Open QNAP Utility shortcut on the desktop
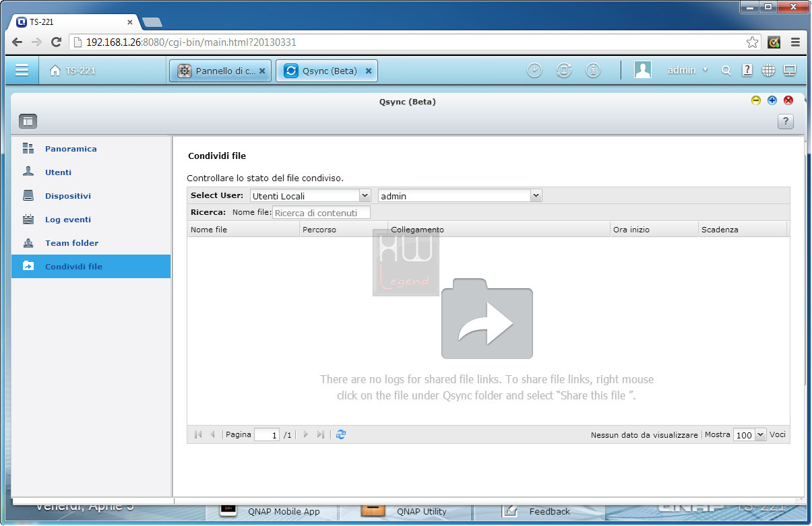 404,511
